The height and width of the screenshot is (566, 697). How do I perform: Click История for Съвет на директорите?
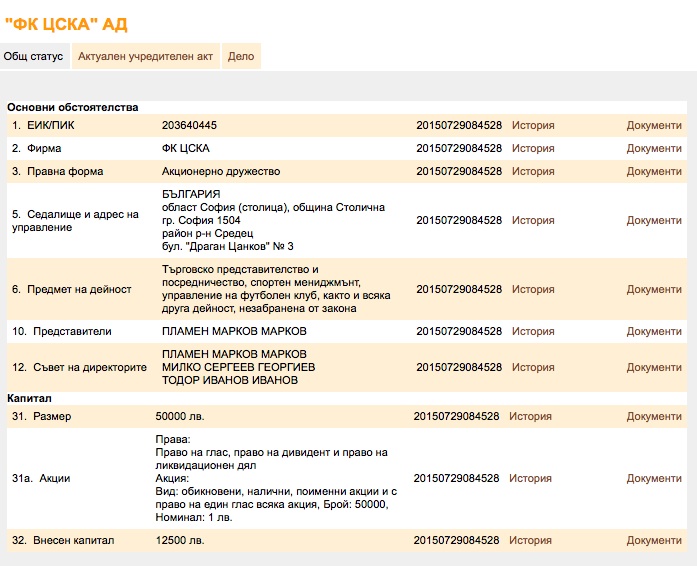[533, 368]
